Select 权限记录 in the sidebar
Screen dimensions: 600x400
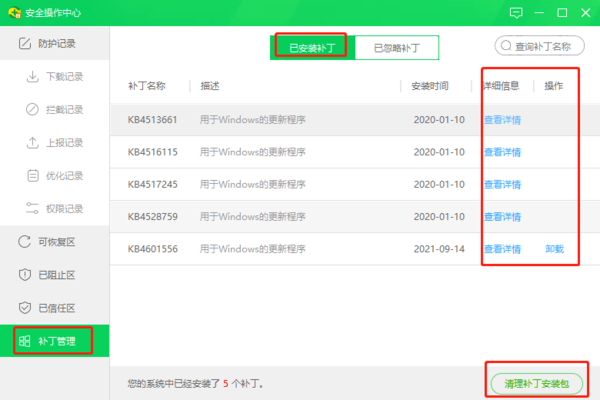64,208
